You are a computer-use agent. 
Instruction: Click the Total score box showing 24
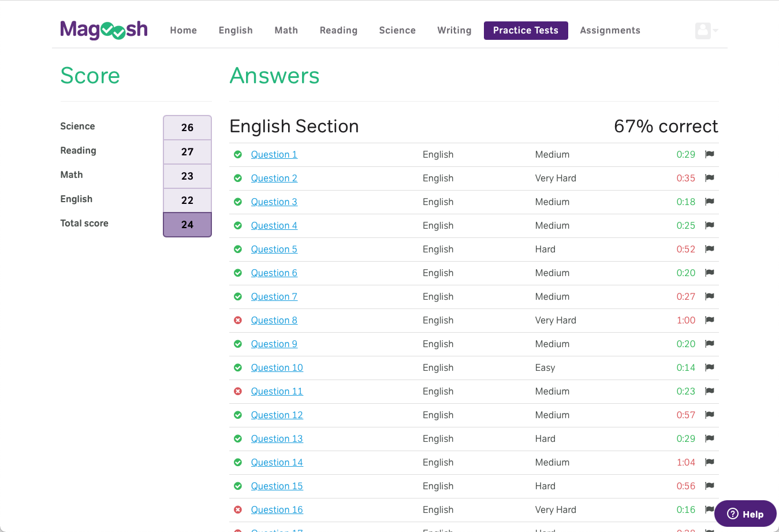pyautogui.click(x=187, y=225)
